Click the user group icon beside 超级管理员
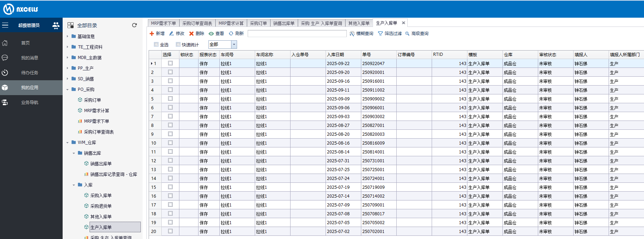Viewport: 644px width, 239px height. [56, 25]
